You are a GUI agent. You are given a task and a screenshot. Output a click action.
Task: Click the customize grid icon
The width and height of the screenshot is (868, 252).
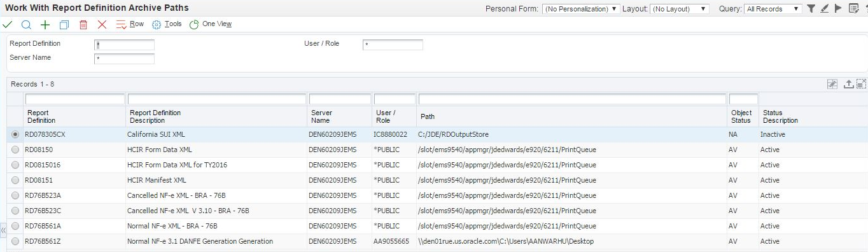832,84
